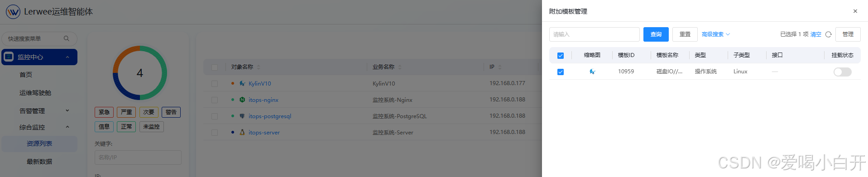Screen dimensions: 868x177
Task: Click the sort arrows on 对象名称 column
Action: (x=259, y=67)
